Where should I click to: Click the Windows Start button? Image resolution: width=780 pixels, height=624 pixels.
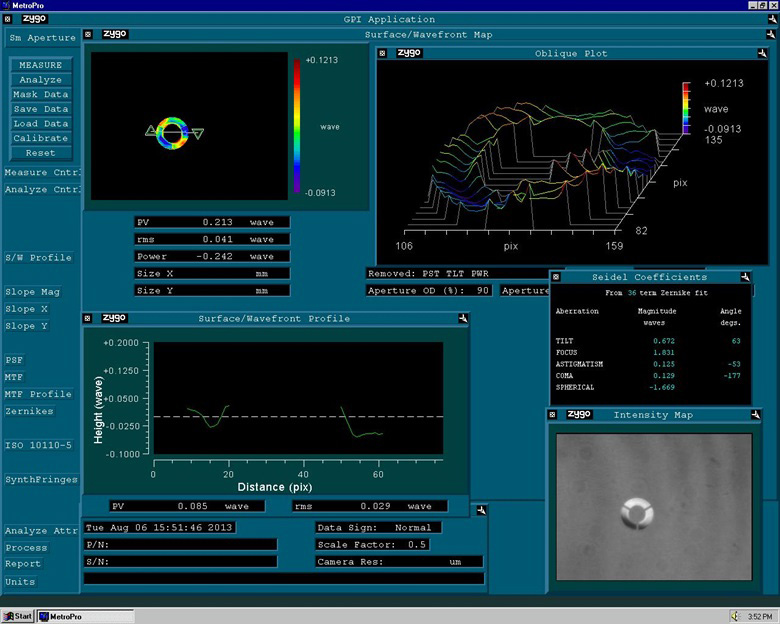point(18,615)
